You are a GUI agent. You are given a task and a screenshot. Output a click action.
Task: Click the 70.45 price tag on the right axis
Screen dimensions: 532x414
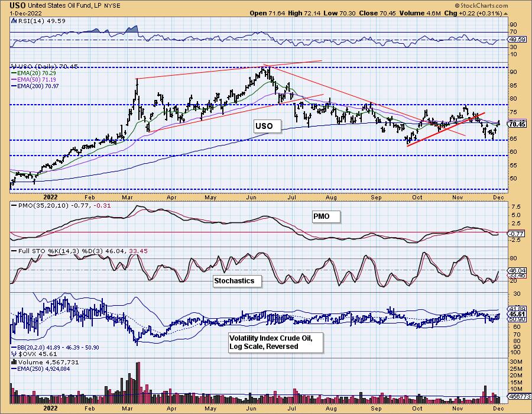coord(517,124)
